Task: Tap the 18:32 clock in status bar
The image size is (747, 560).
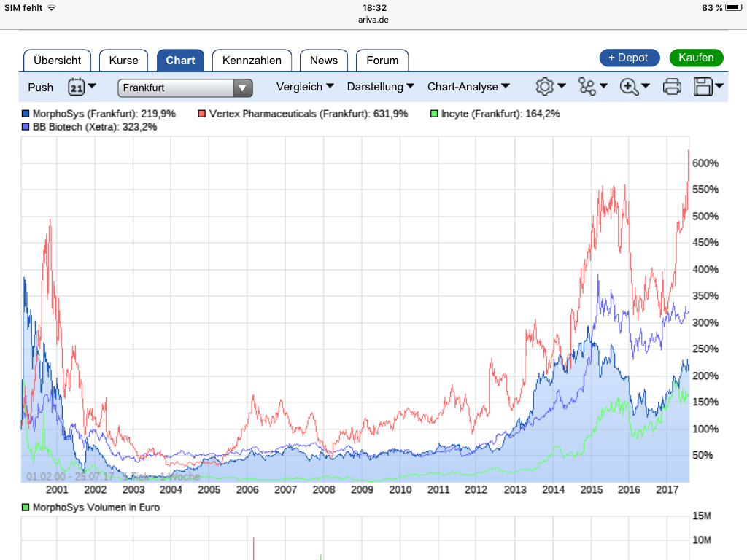Action: [x=374, y=7]
